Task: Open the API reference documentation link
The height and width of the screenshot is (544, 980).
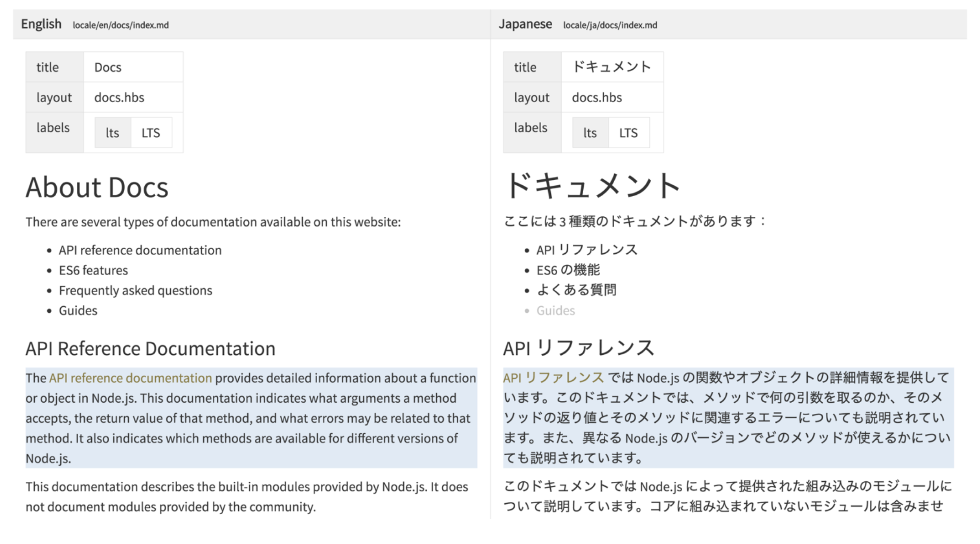Action: coord(130,378)
